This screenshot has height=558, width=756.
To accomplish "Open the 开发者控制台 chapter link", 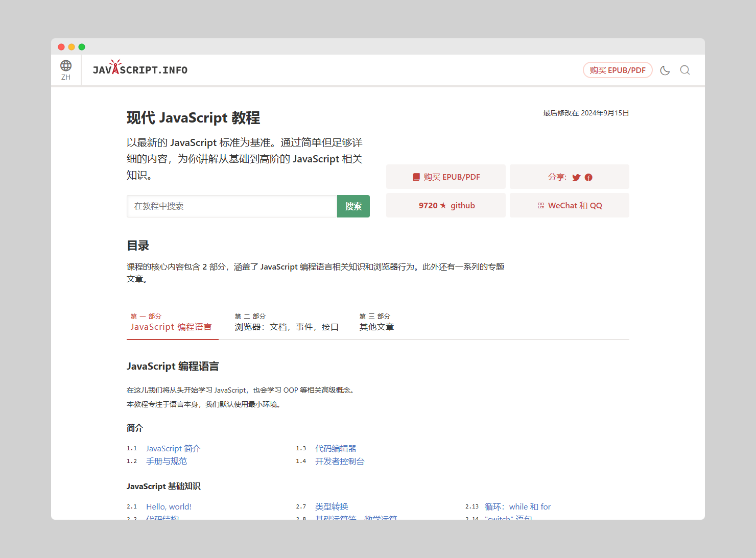I will tap(340, 462).
